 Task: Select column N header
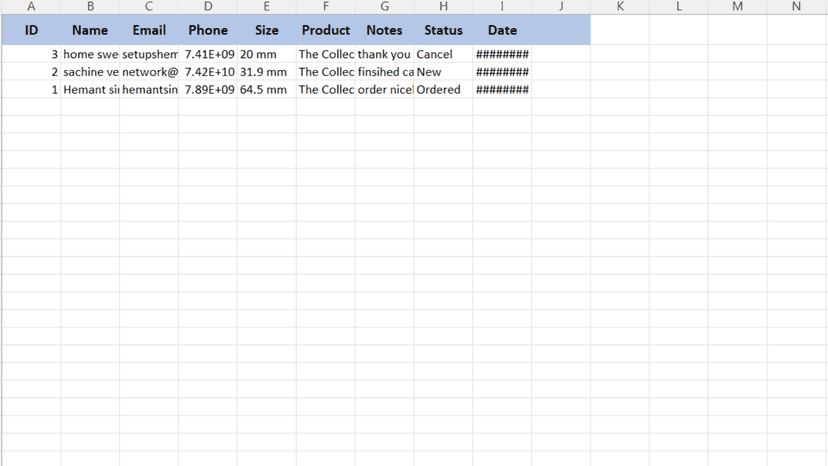797,6
